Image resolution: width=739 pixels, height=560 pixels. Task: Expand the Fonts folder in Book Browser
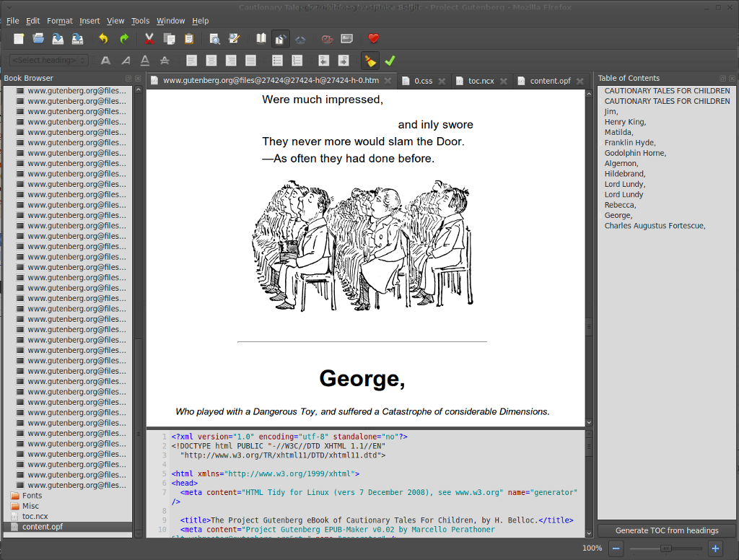[x=32, y=496]
